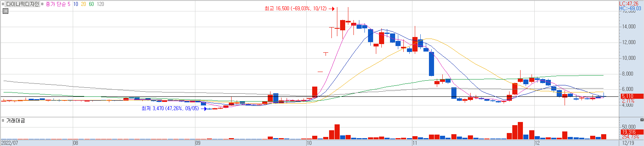Click the 10,000 price axis label
644x146 pixels.
tap(629, 58)
